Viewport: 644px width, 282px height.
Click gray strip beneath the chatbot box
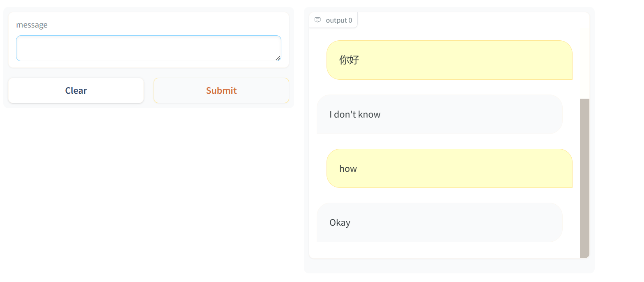coord(449,266)
